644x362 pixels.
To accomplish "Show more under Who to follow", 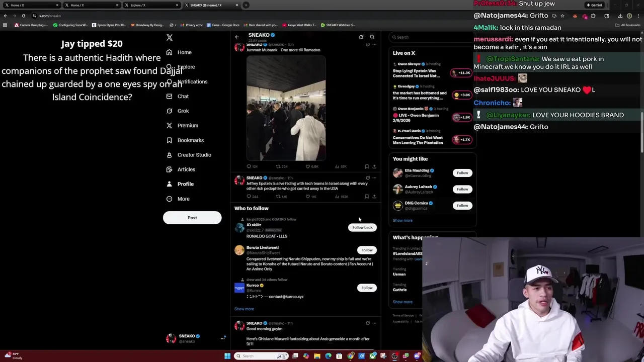I will click(x=244, y=309).
